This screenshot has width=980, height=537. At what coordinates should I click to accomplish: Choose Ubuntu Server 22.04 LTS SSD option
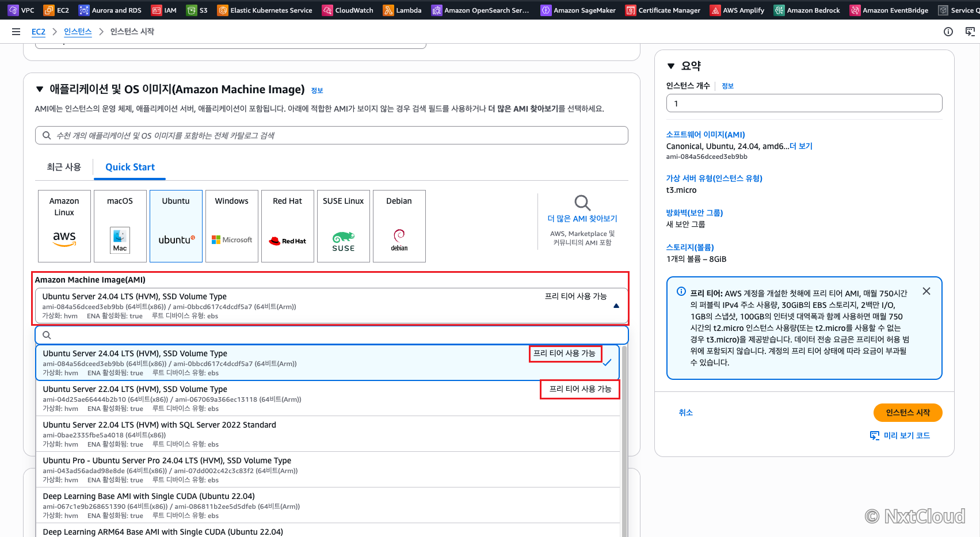pyautogui.click(x=327, y=398)
